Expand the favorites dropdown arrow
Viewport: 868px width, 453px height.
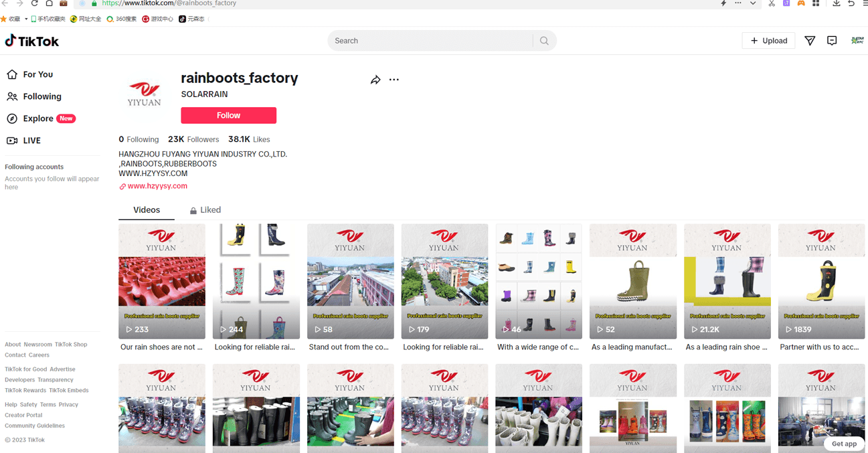(26, 19)
